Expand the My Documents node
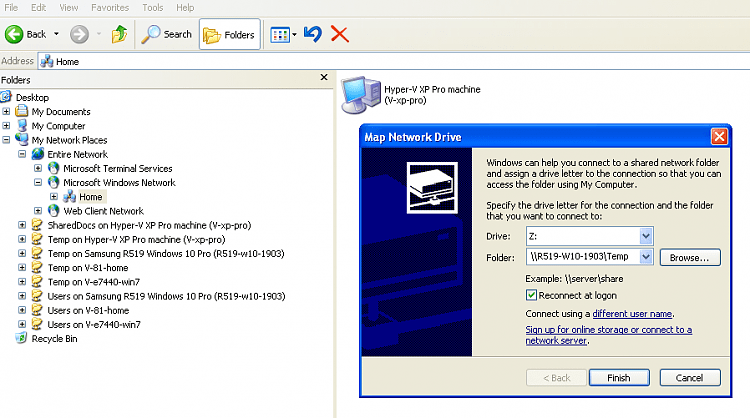The height and width of the screenshot is (418, 750). (x=6, y=111)
